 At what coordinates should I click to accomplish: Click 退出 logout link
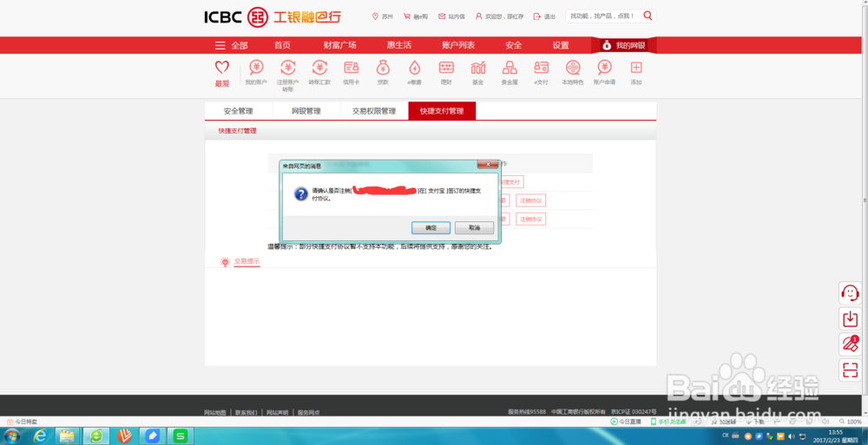point(545,16)
